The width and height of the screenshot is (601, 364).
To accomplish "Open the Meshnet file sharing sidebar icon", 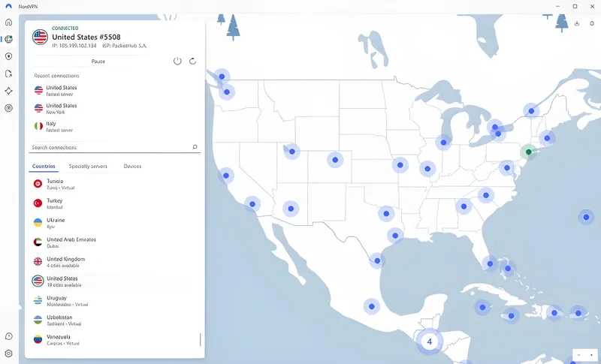I will tap(8, 74).
